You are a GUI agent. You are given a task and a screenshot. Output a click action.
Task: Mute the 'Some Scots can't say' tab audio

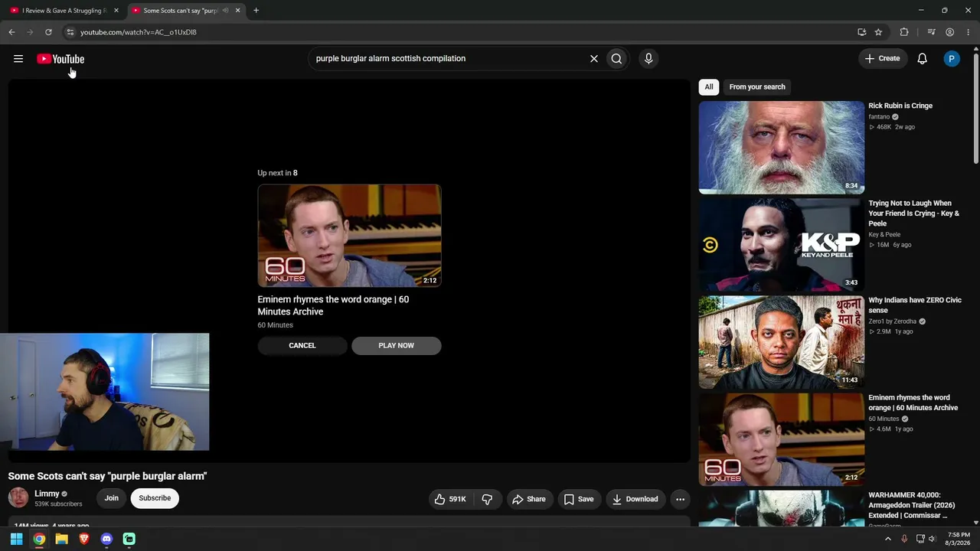225,11
